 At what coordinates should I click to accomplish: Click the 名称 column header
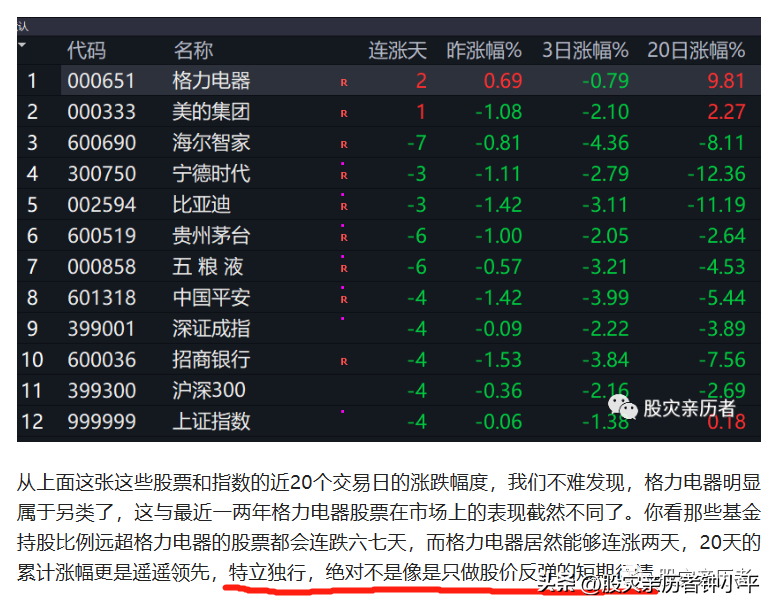pos(193,51)
